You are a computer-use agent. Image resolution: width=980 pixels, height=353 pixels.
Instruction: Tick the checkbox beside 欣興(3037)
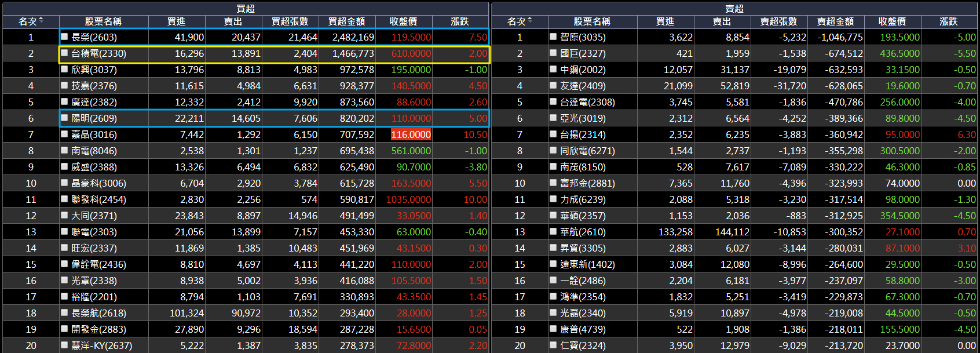click(65, 69)
